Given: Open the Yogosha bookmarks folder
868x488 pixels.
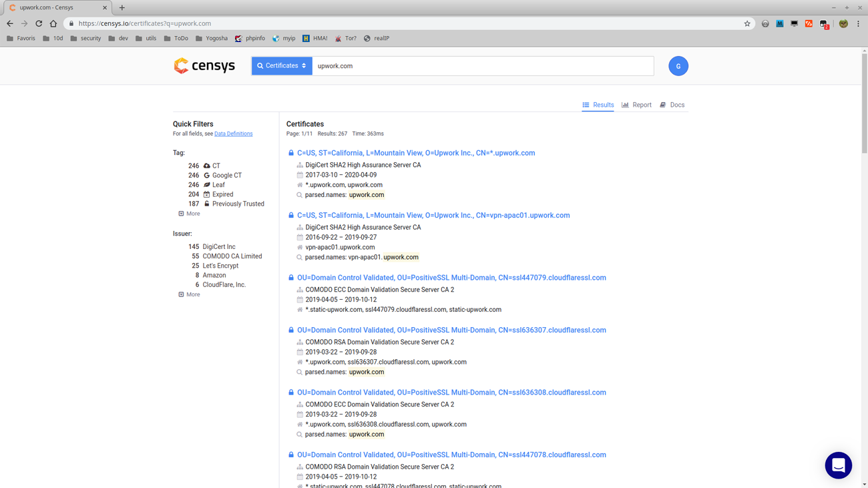Looking at the screenshot, I should (x=212, y=38).
